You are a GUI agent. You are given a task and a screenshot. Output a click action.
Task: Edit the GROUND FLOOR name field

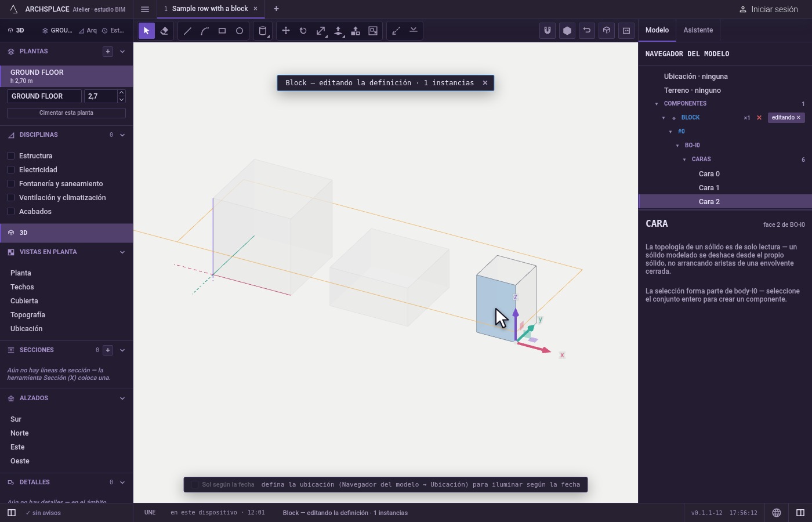(44, 96)
